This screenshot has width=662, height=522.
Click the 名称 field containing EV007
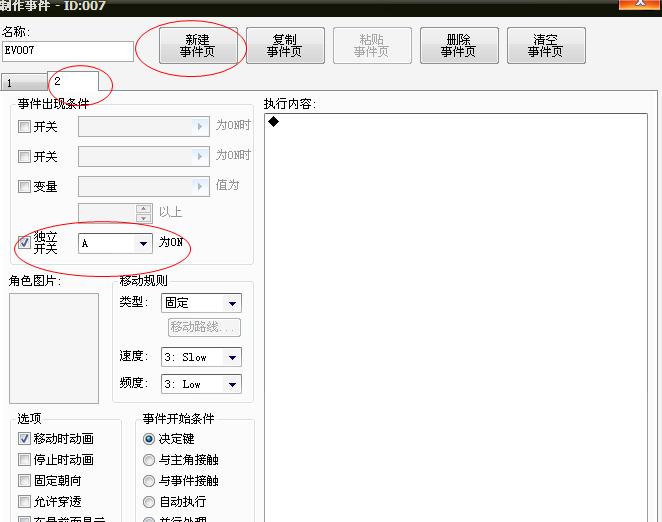[68, 51]
